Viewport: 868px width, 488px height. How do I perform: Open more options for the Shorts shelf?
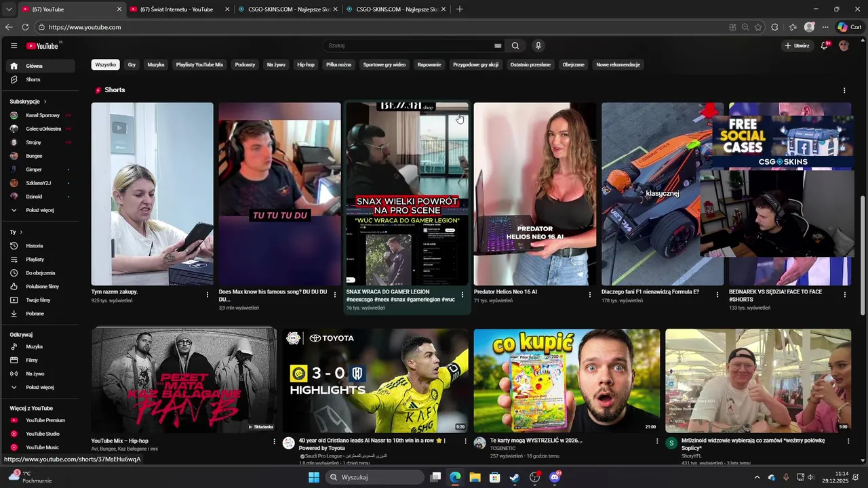coord(844,90)
